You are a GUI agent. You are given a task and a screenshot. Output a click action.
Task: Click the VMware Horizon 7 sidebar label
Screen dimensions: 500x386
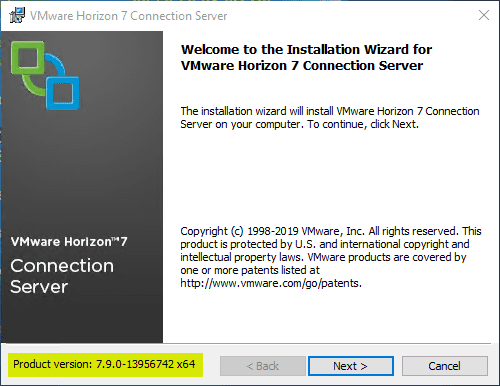tap(69, 242)
